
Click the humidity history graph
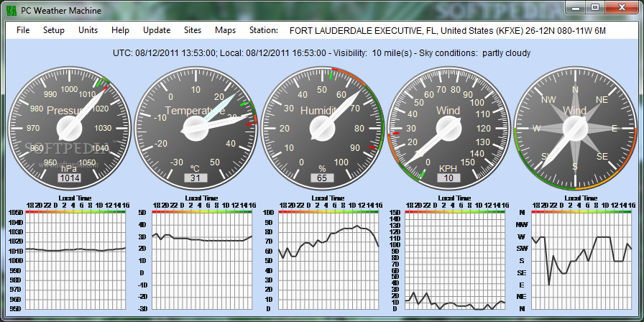(328, 261)
